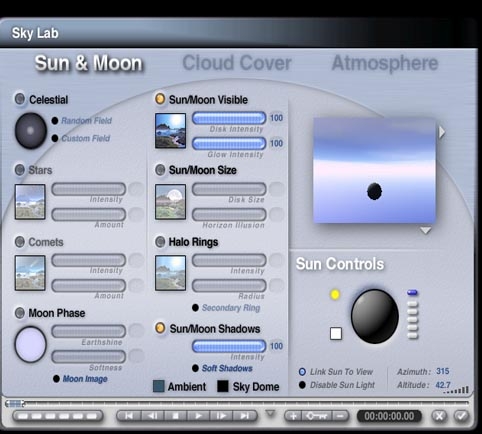Click the Disk Intensity value 100
Screen dimensions: 482x434
[276, 118]
